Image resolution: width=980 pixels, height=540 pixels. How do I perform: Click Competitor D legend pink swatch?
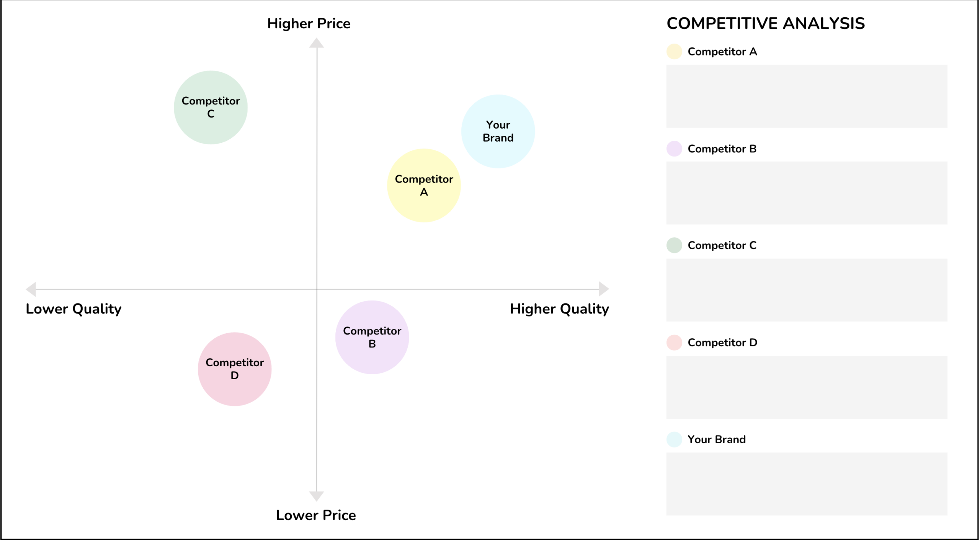click(x=674, y=343)
